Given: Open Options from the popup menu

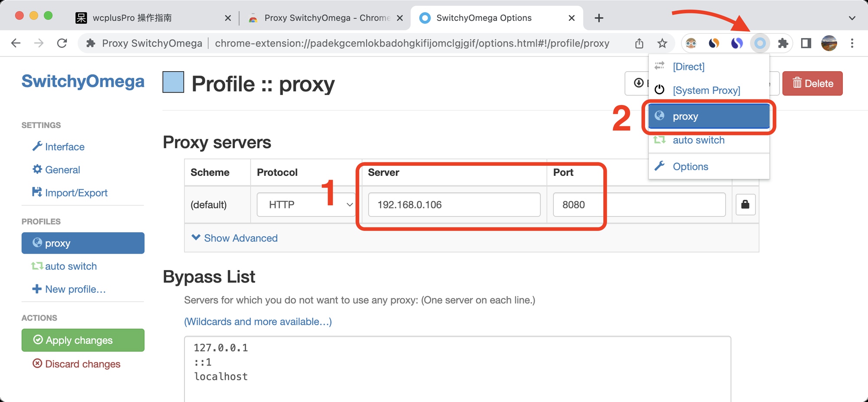Looking at the screenshot, I should pos(709,167).
